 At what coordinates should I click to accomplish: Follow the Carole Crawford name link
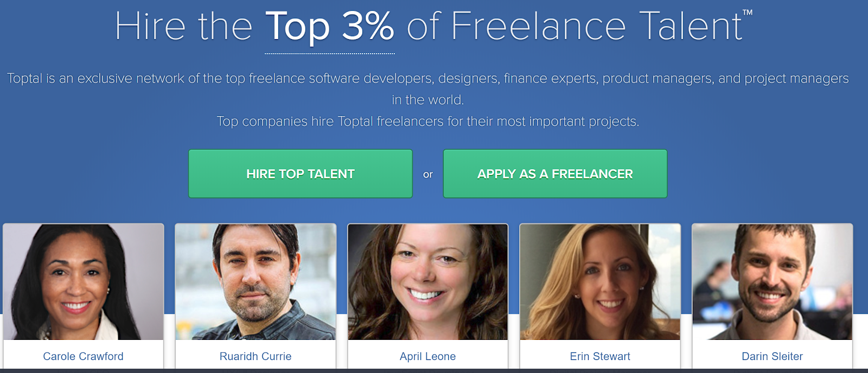84,356
